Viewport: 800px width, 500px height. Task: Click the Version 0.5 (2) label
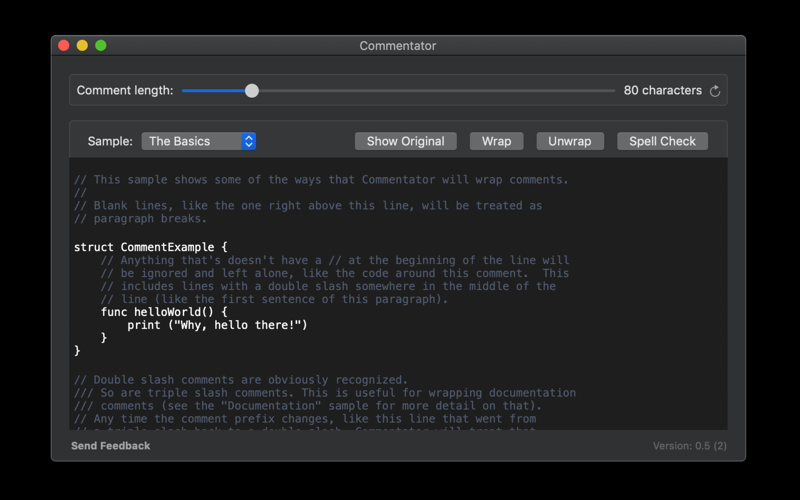click(690, 446)
